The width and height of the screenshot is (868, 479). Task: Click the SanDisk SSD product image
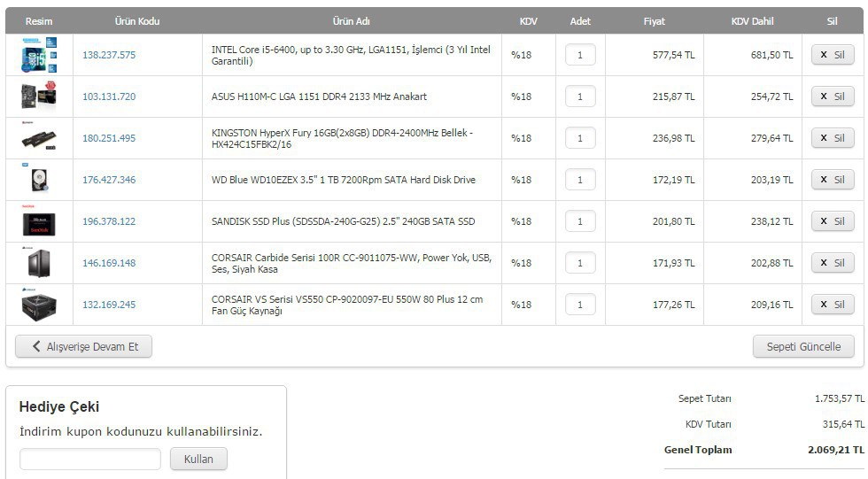39,221
